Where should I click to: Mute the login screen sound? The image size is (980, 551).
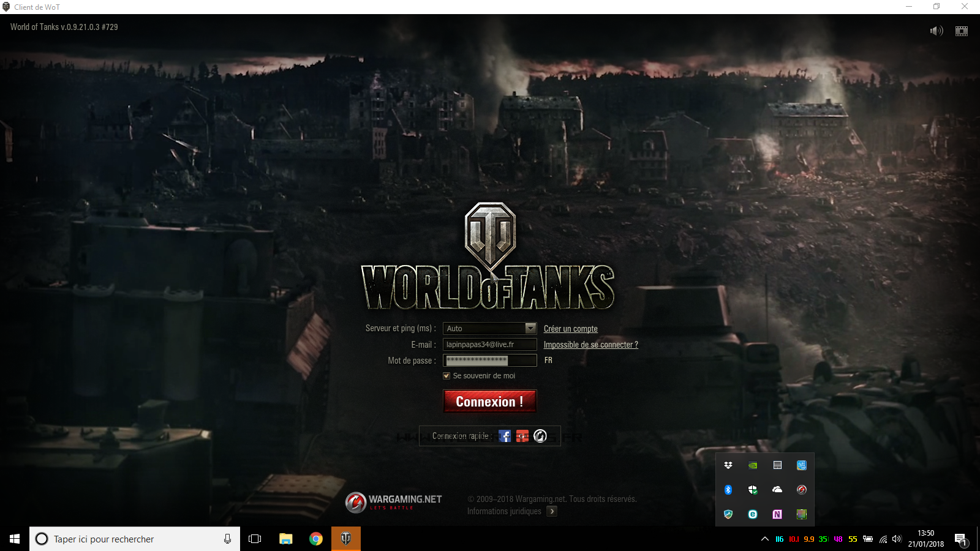pyautogui.click(x=936, y=31)
